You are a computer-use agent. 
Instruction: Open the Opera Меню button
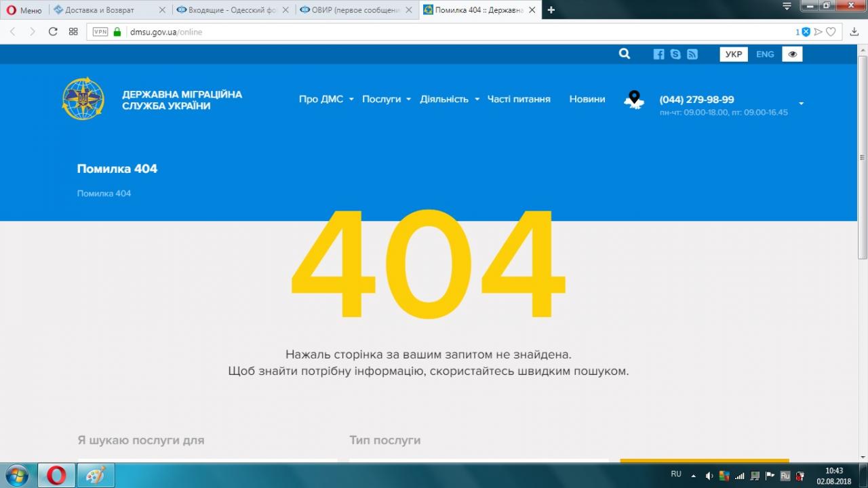[24, 10]
